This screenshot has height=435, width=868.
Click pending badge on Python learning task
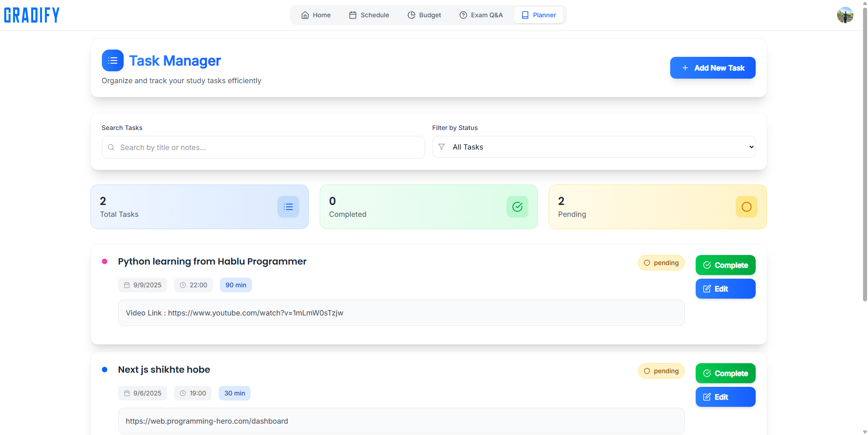661,263
